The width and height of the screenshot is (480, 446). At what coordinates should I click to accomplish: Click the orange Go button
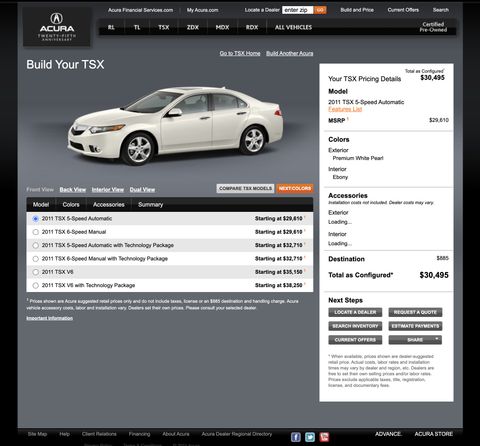(x=320, y=10)
